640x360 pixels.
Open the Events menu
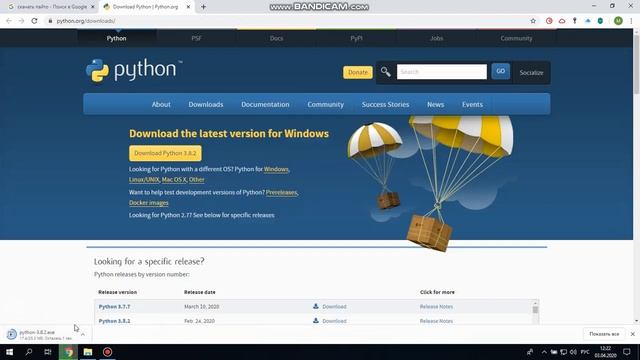pyautogui.click(x=472, y=104)
